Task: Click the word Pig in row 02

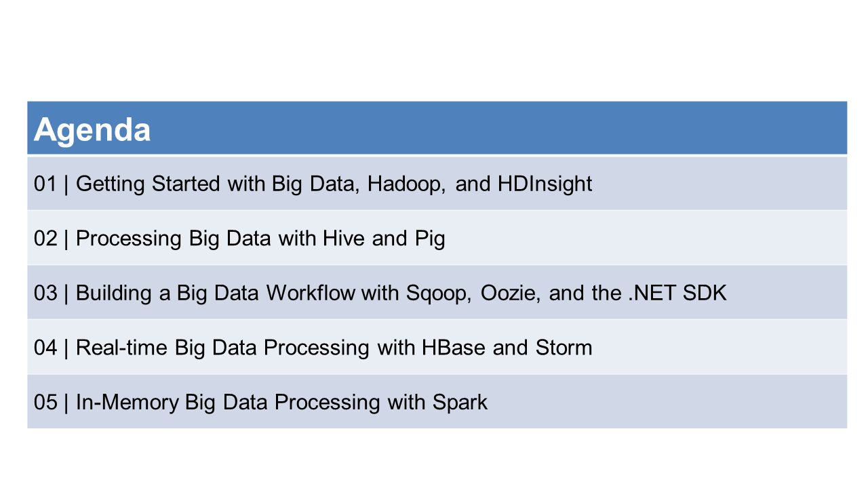Action: [x=428, y=240]
